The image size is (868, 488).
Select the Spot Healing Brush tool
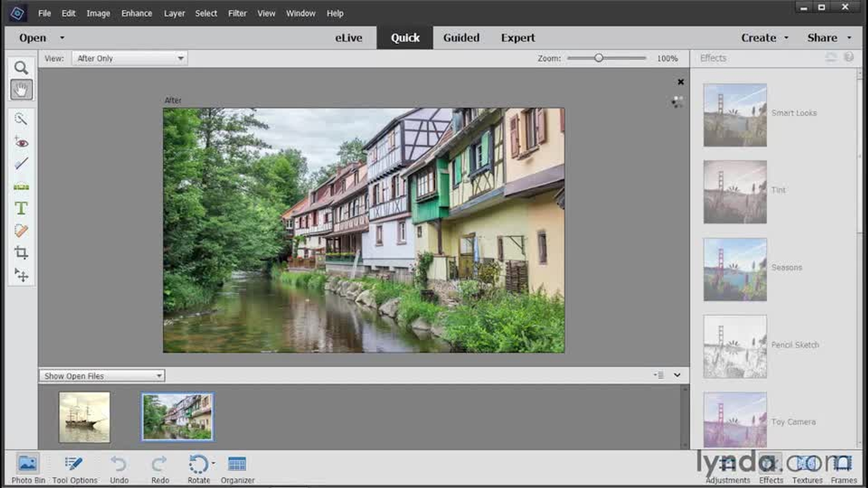coord(21,230)
